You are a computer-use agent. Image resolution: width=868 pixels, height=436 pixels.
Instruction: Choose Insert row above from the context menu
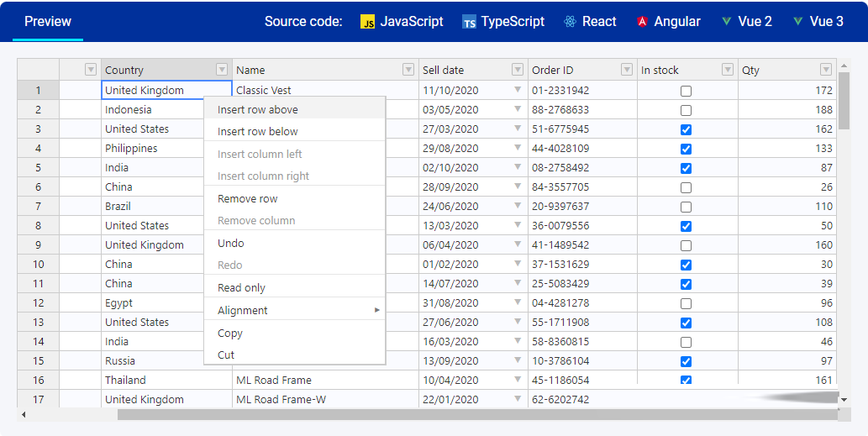click(x=258, y=109)
